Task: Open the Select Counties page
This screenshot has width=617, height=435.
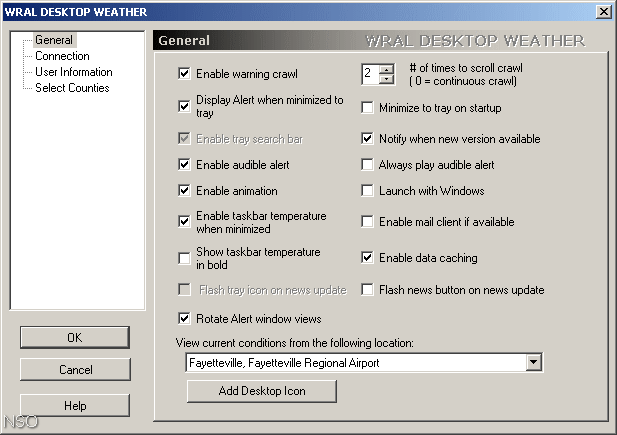Action: (72, 88)
